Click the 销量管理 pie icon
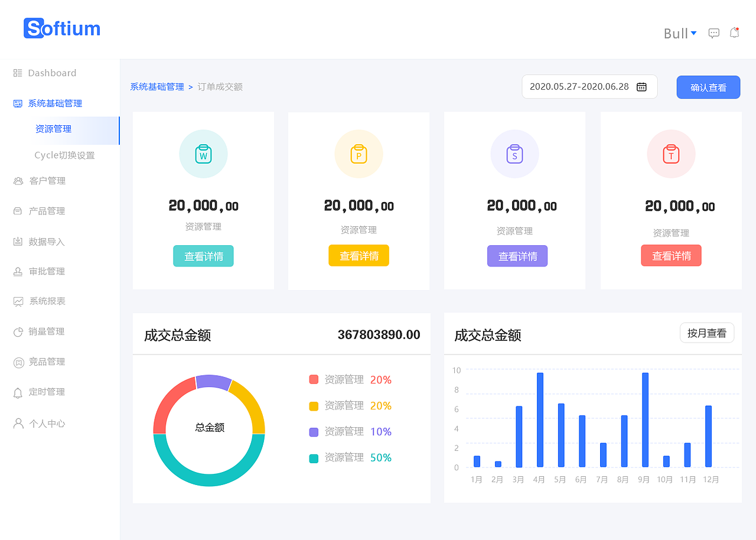 click(18, 331)
